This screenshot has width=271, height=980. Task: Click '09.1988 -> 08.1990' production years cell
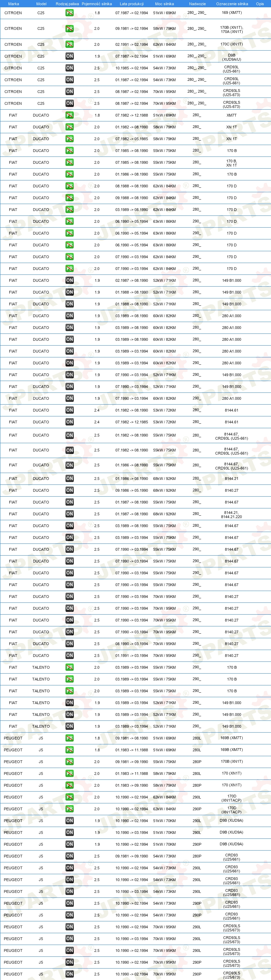click(x=131, y=198)
